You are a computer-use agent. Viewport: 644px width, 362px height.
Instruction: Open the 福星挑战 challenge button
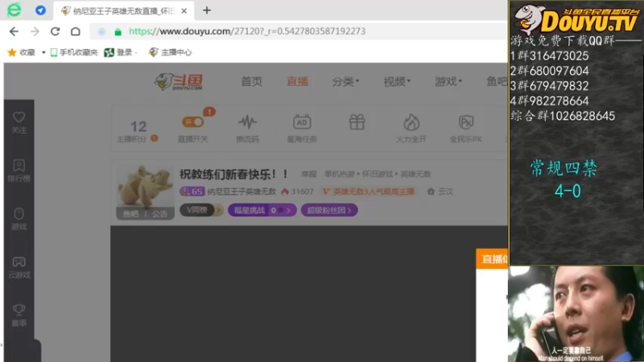262,211
